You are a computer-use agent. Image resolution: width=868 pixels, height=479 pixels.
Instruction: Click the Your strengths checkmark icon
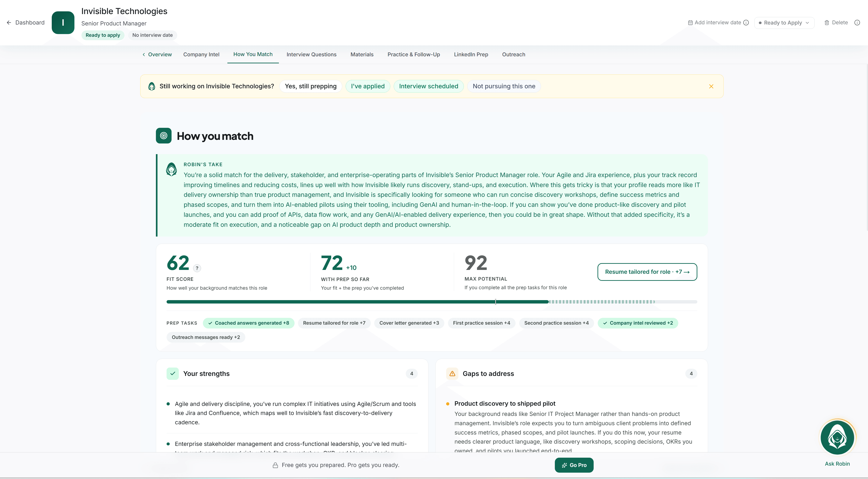tap(172, 373)
